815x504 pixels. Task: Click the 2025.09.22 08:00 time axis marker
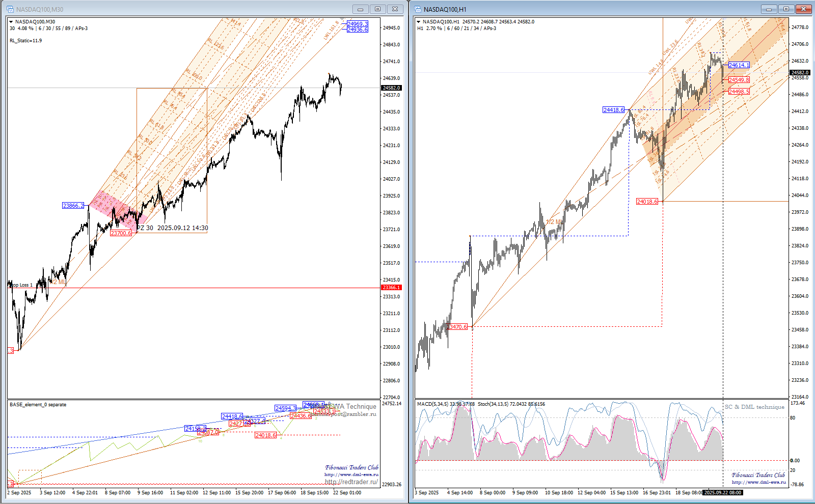click(722, 492)
